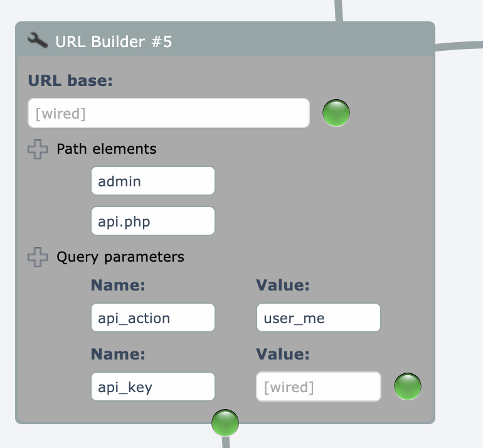Click the wired value field for api_key
Viewport: 483px width, 448px height.
coord(318,387)
